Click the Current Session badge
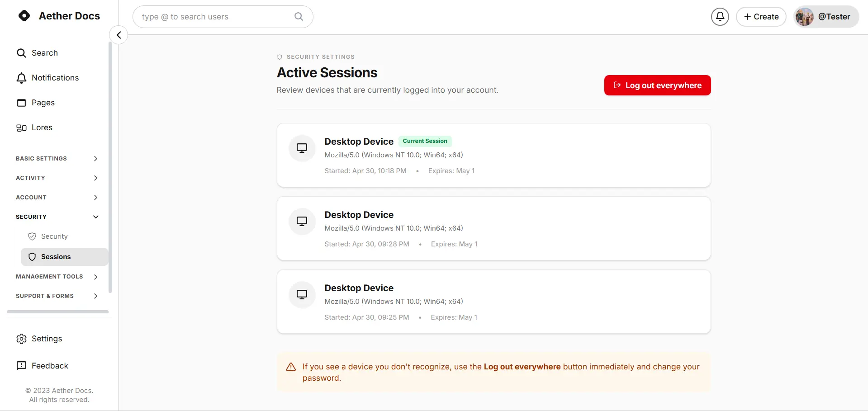This screenshot has width=868, height=411. pyautogui.click(x=425, y=141)
